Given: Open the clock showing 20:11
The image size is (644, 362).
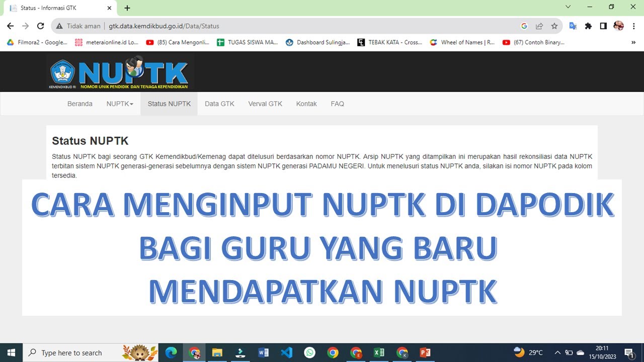Looking at the screenshot, I should point(602,352).
